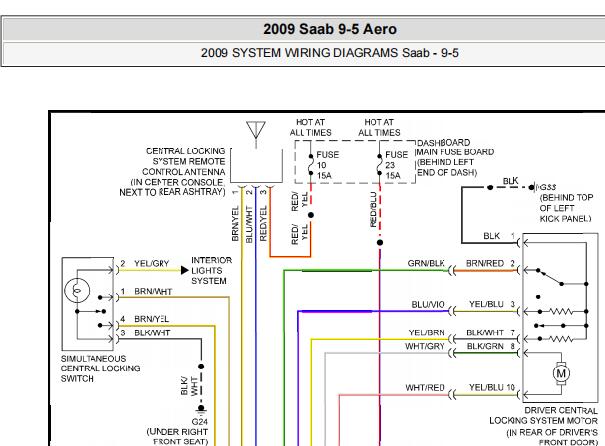Click the lamp symbol inside the locking switch
The width and height of the screenshot is (605, 446).
(x=77, y=290)
